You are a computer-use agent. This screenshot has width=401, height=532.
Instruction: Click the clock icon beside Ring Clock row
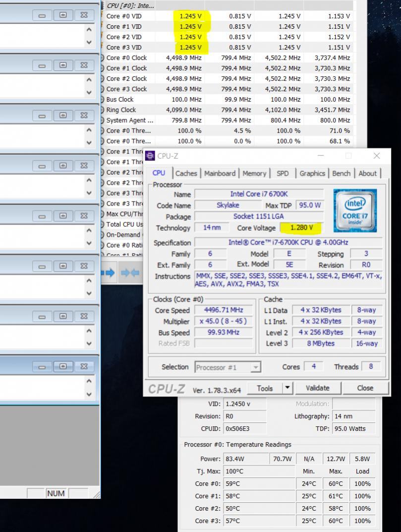coord(102,110)
